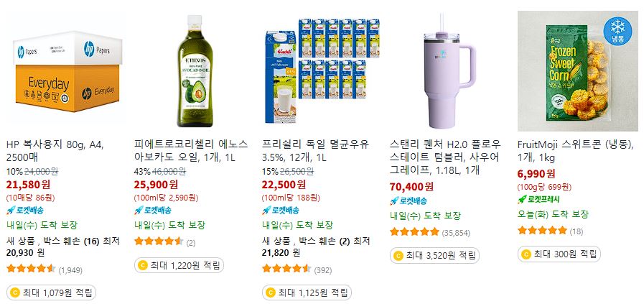Open the 프리쉴리 독일 멸균우유 product title
The image size is (644, 304).
315,150
